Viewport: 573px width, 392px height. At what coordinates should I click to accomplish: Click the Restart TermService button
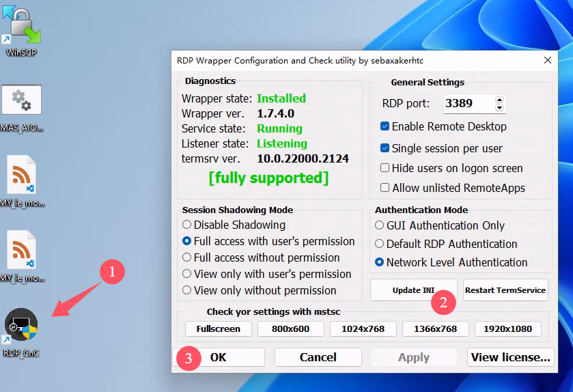[x=505, y=290]
